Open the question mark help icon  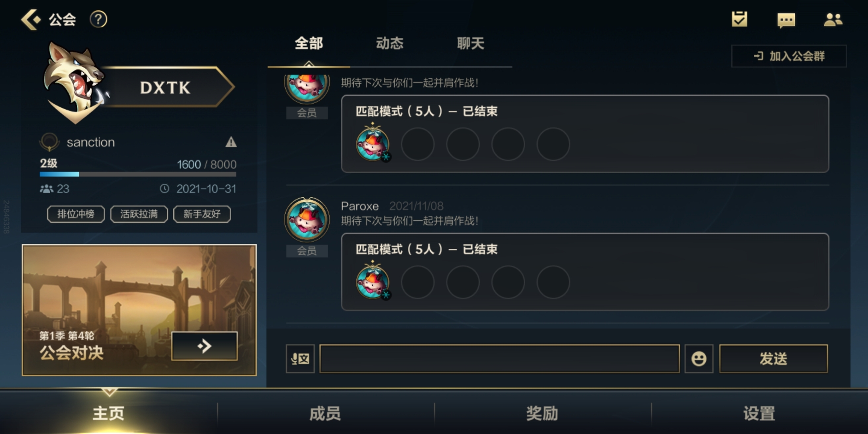click(x=98, y=19)
